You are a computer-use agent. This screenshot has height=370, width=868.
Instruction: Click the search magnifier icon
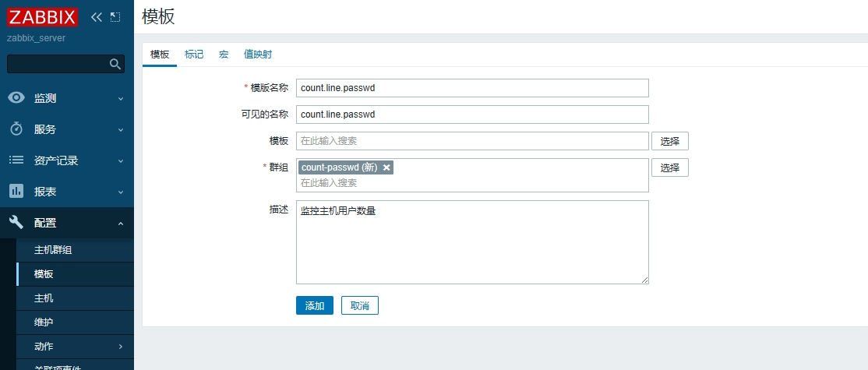pos(115,64)
